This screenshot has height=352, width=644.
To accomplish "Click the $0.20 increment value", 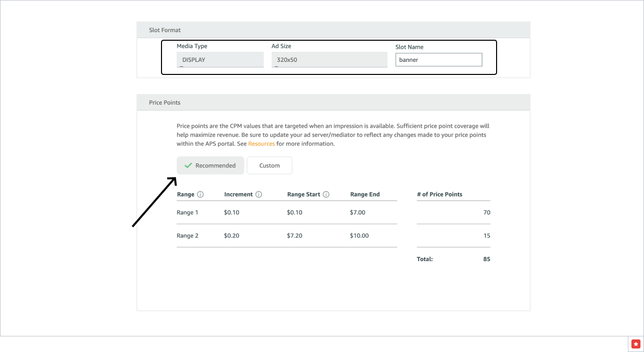I will pyautogui.click(x=232, y=236).
